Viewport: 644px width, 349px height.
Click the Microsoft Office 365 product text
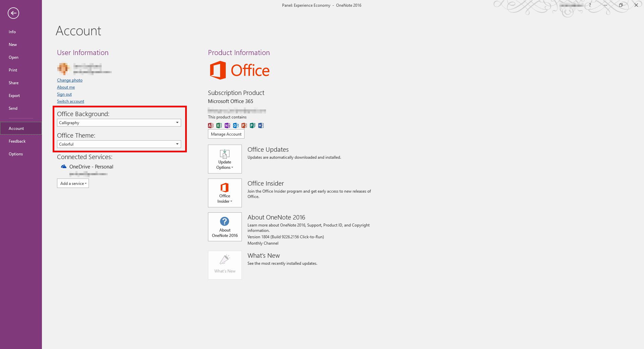(230, 101)
